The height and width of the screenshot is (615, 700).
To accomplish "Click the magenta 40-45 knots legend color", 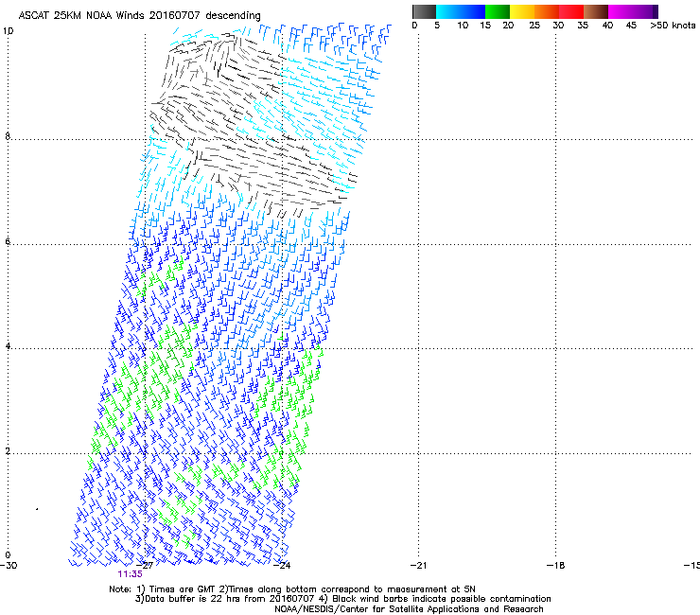I will pyautogui.click(x=621, y=11).
